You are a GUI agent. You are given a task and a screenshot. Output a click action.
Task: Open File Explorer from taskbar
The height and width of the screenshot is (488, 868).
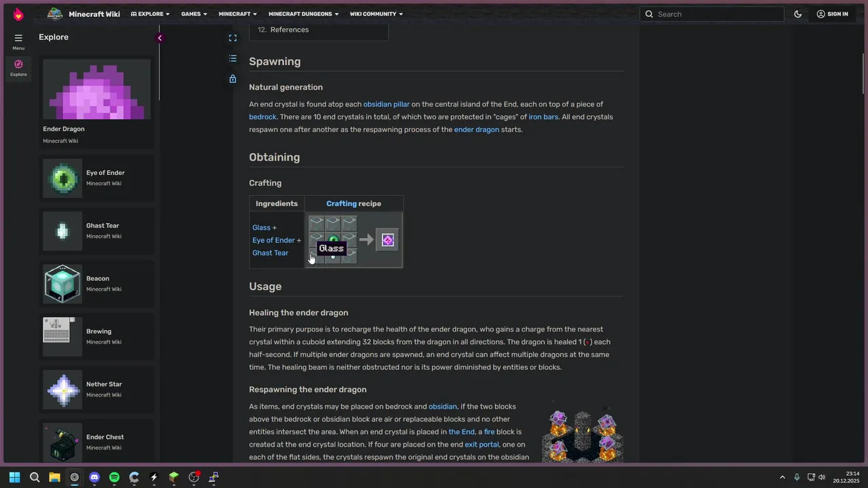(54, 477)
